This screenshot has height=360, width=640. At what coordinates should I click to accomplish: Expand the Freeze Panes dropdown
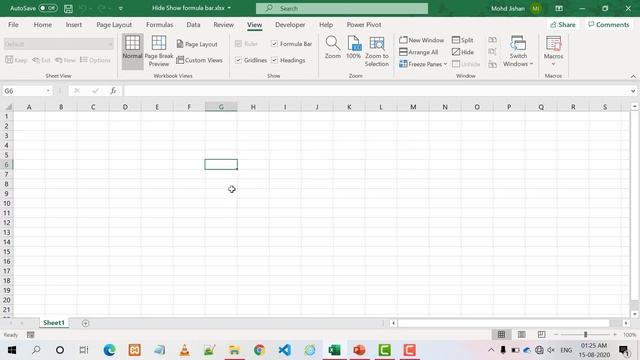point(445,64)
